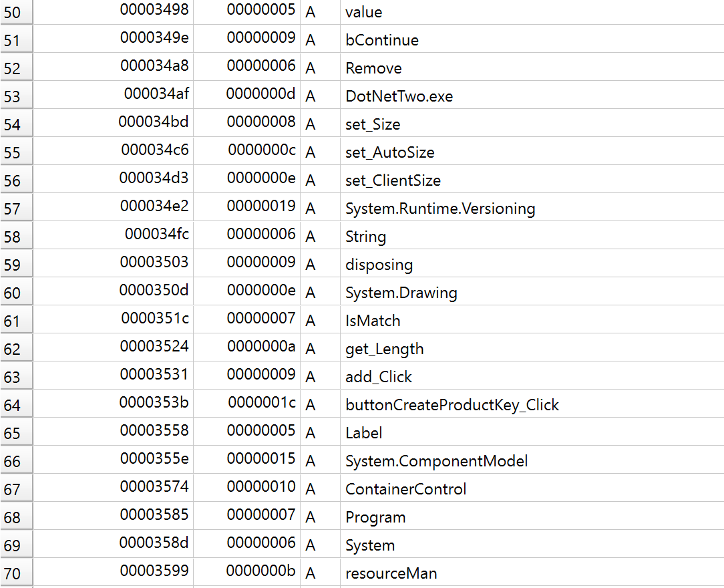Image resolution: width=724 pixels, height=588 pixels.
Task: Select offset 0000355e
Action: 154,458
